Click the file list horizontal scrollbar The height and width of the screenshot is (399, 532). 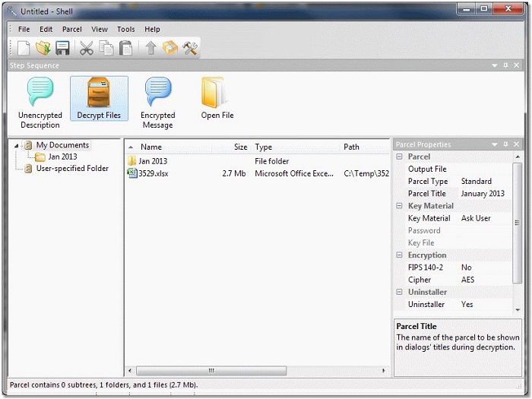[211, 371]
